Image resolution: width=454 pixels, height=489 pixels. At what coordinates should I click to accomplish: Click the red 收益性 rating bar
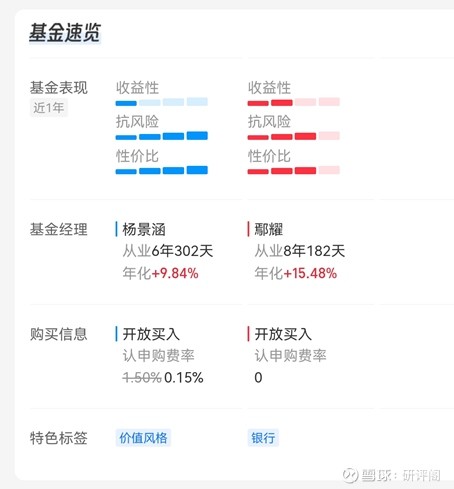click(x=294, y=102)
